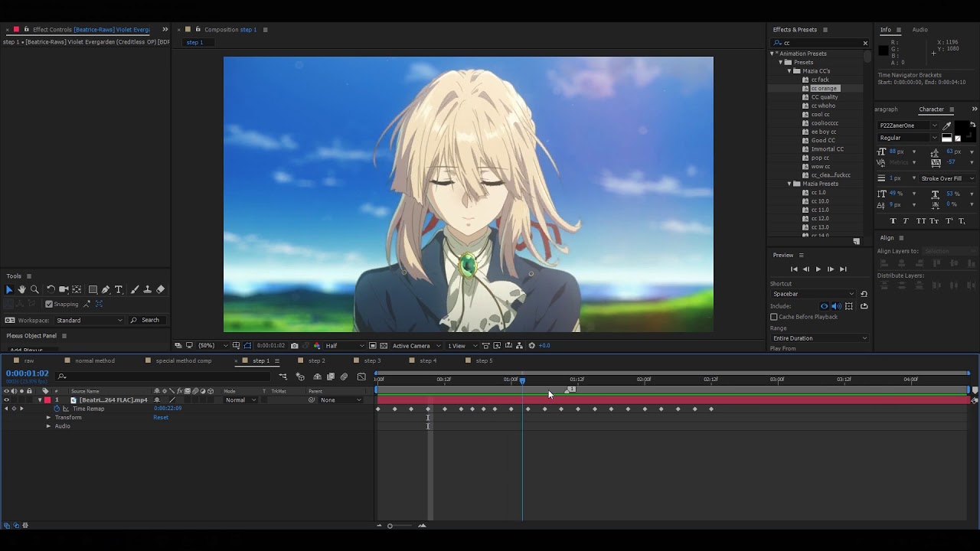Viewport: 980px width, 551px height.
Task: Select the Hand tool
Action: pyautogui.click(x=21, y=289)
